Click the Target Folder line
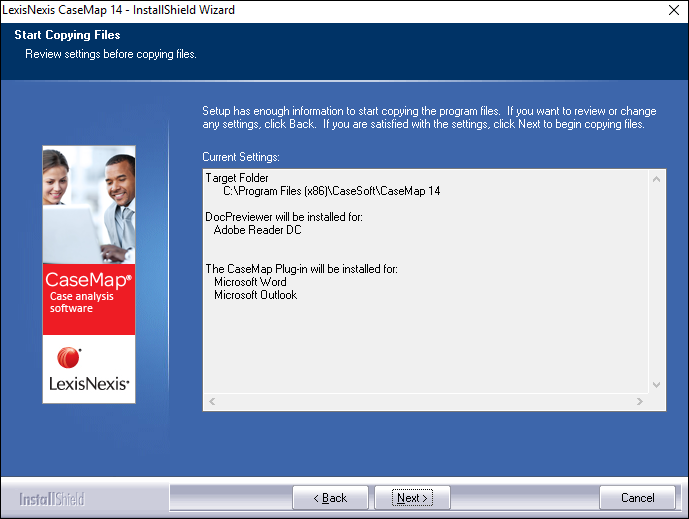 237,178
